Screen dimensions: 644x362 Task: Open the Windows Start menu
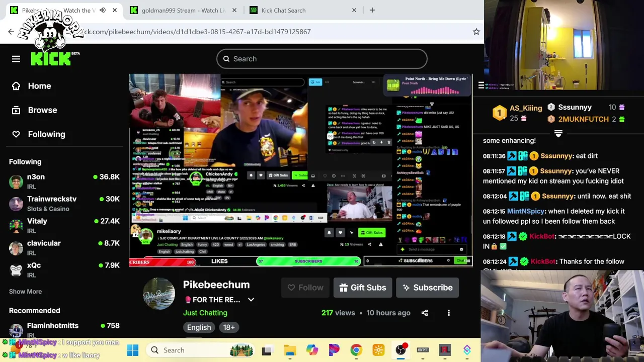pos(132,350)
